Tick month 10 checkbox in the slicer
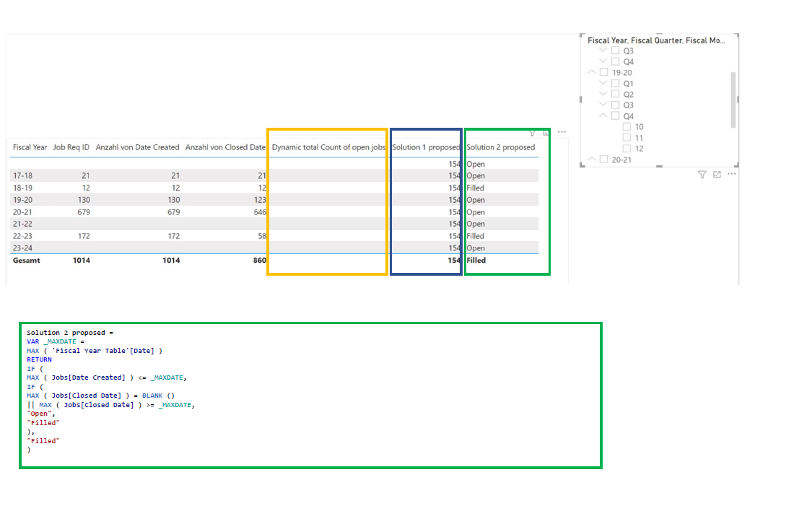This screenshot has width=812, height=506. [627, 127]
